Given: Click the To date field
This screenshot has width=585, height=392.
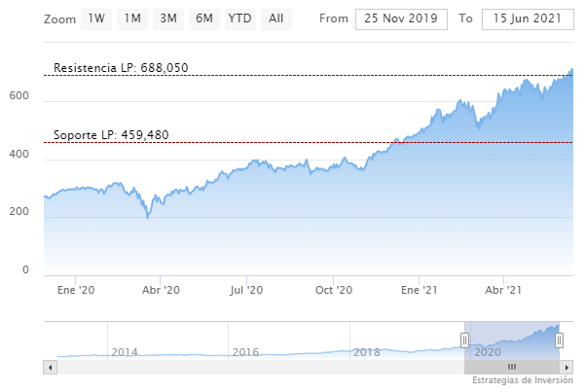Looking at the screenshot, I should click(x=528, y=18).
